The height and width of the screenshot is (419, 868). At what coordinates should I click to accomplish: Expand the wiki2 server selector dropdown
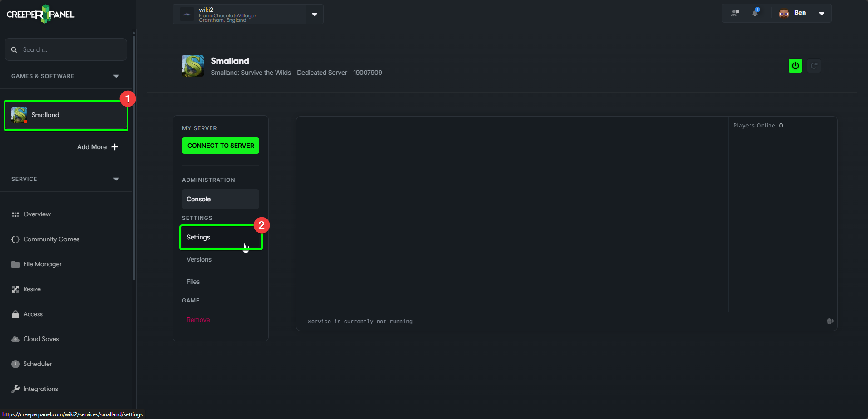(315, 14)
